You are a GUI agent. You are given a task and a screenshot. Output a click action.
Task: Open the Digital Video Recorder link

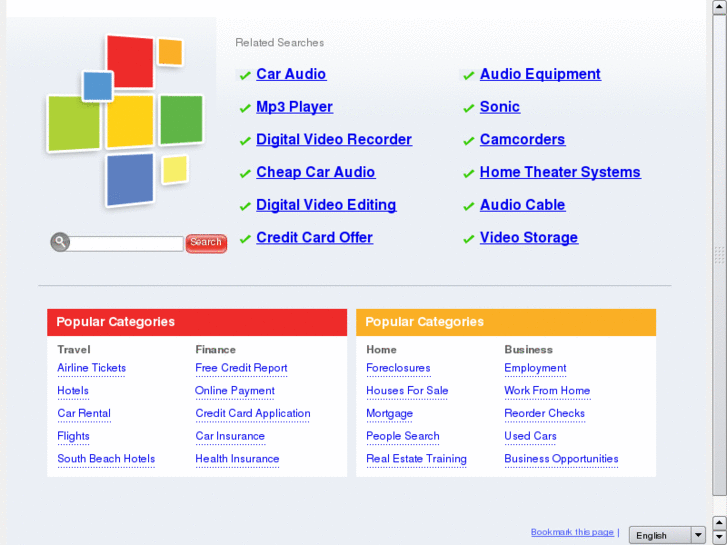point(334,140)
